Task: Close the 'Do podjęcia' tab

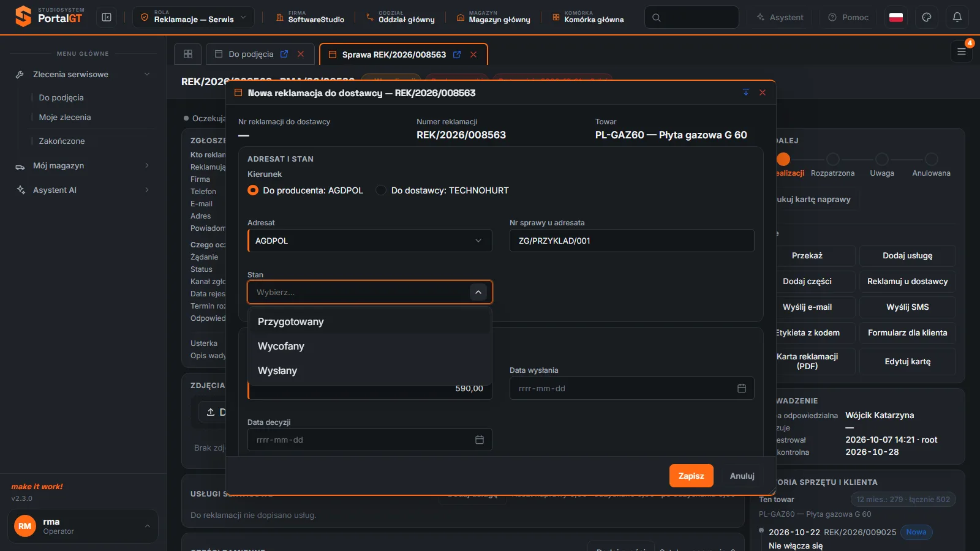Action: click(301, 54)
